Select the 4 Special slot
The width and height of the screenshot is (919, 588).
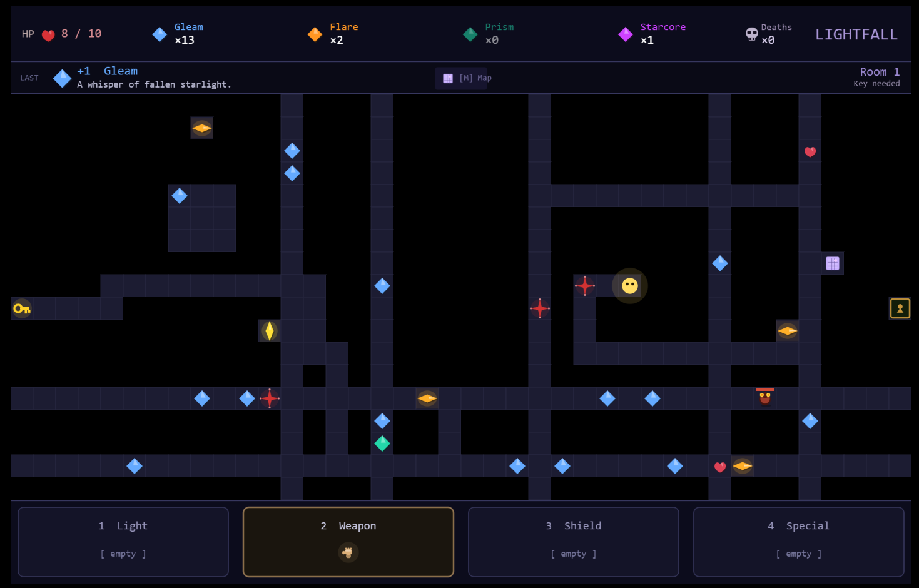(799, 542)
